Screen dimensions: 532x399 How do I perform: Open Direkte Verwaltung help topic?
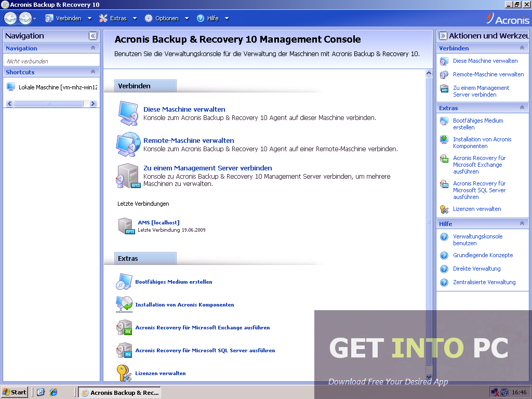[477, 269]
